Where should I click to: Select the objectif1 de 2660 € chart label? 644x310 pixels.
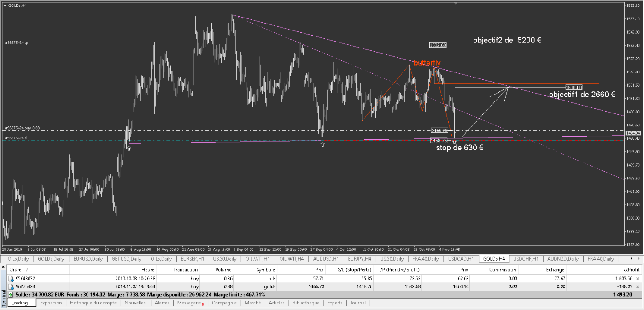(582, 95)
